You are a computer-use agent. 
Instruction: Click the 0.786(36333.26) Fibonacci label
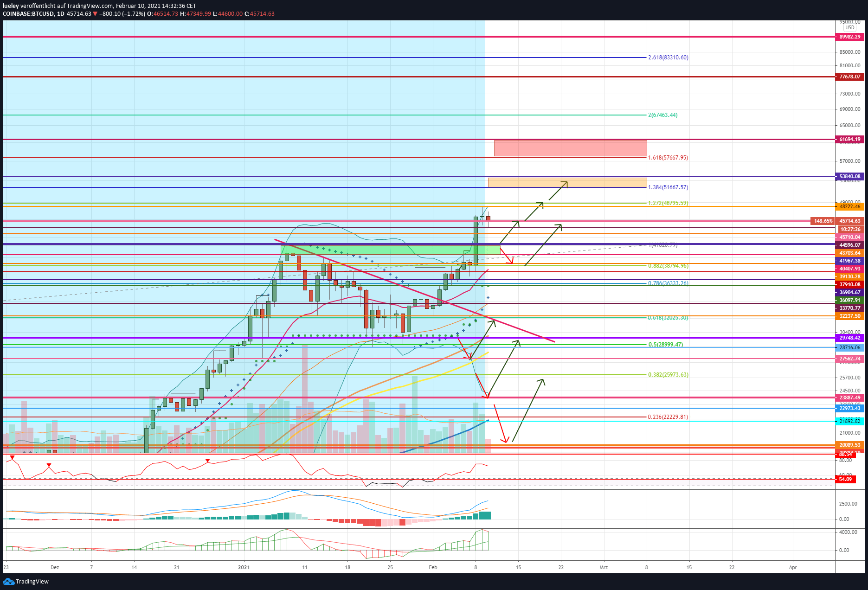click(x=668, y=283)
